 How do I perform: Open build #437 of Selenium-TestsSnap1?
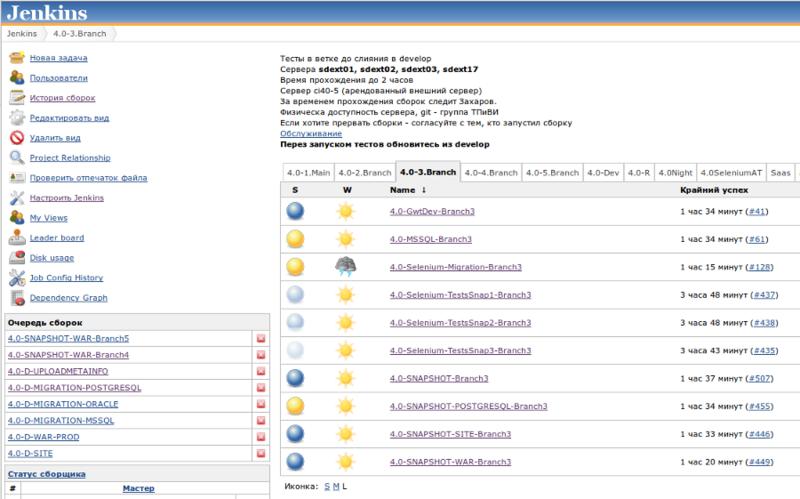click(764, 295)
